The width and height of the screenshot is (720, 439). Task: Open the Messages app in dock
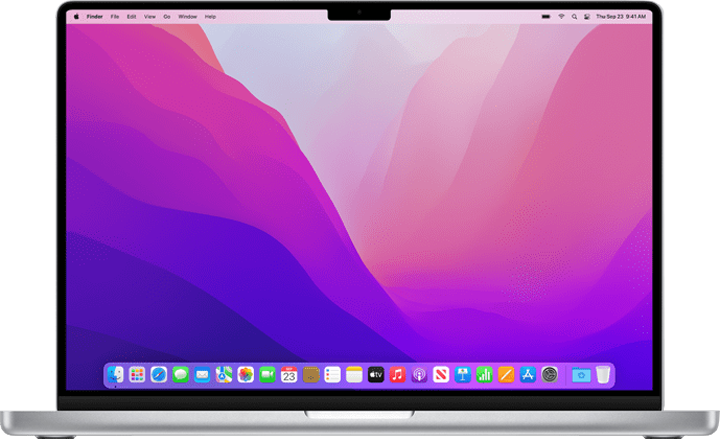[180, 375]
